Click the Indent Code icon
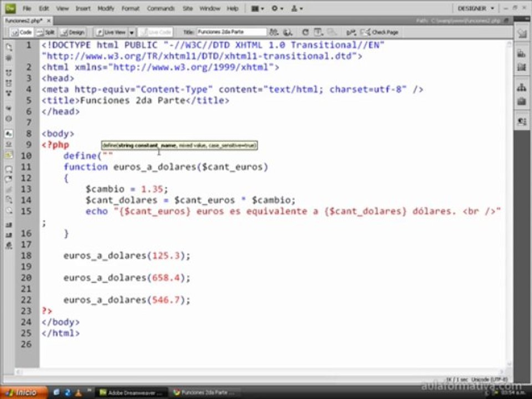Screen dimensions: 532x399 [x=9, y=224]
